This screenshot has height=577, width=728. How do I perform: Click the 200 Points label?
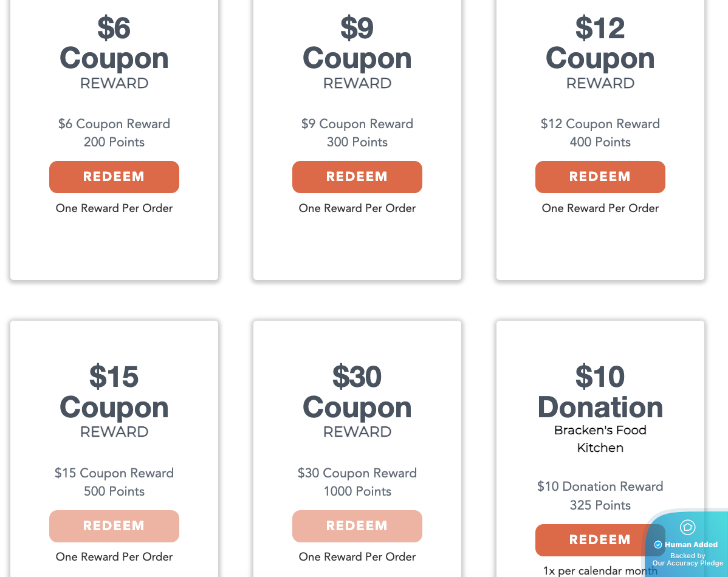pyautogui.click(x=114, y=142)
